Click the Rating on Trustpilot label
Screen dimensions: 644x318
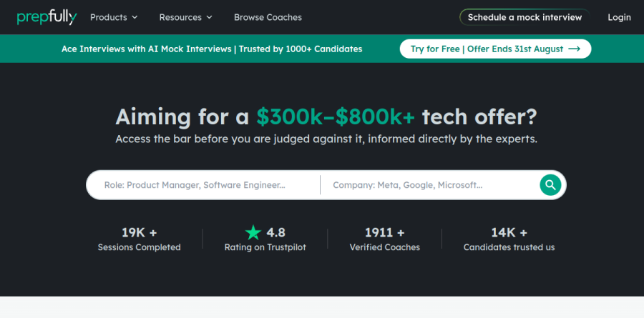click(265, 247)
